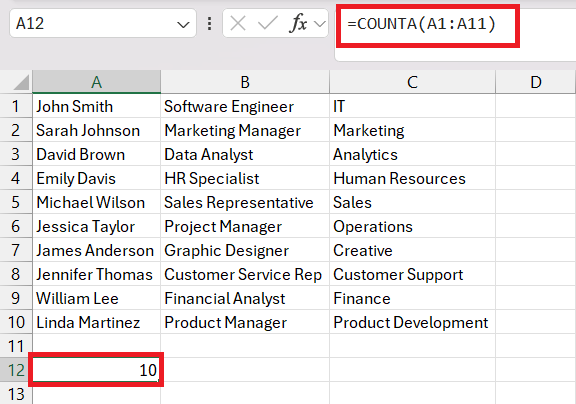Select row 10 header
The image size is (576, 404).
click(x=16, y=322)
